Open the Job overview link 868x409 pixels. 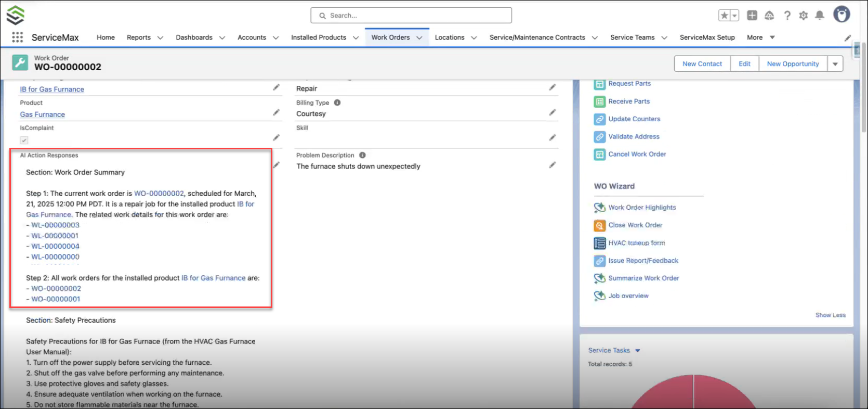[x=628, y=296]
